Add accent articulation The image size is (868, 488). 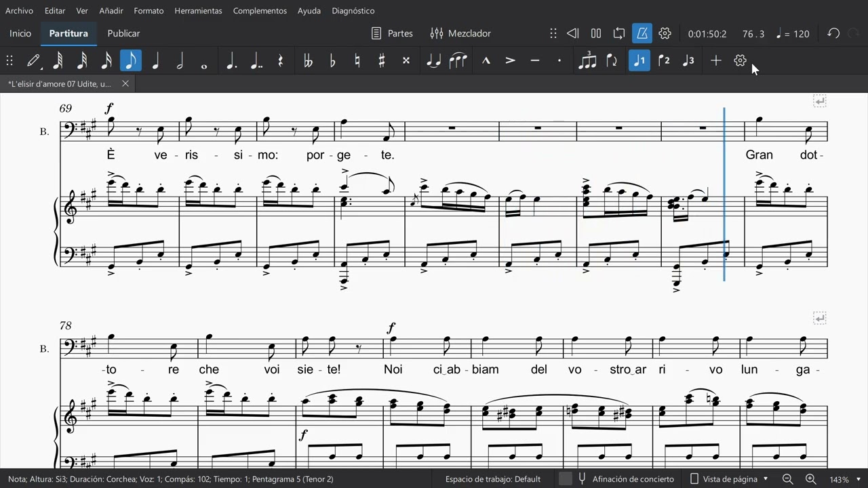[x=510, y=60]
